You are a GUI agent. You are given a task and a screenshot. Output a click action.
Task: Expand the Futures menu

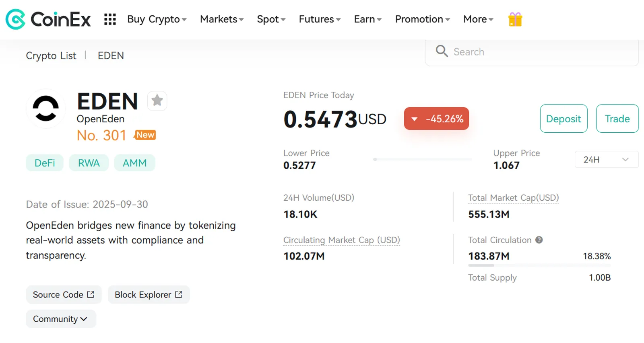click(x=320, y=19)
